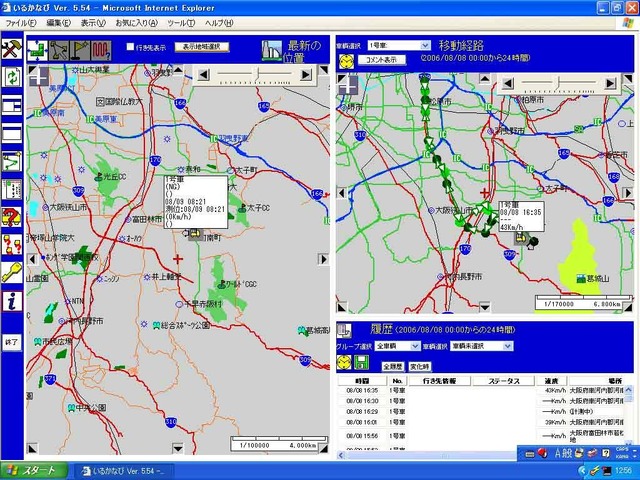640x480 pixels.
Task: Open the 表示(V) menu
Action: 93,23
